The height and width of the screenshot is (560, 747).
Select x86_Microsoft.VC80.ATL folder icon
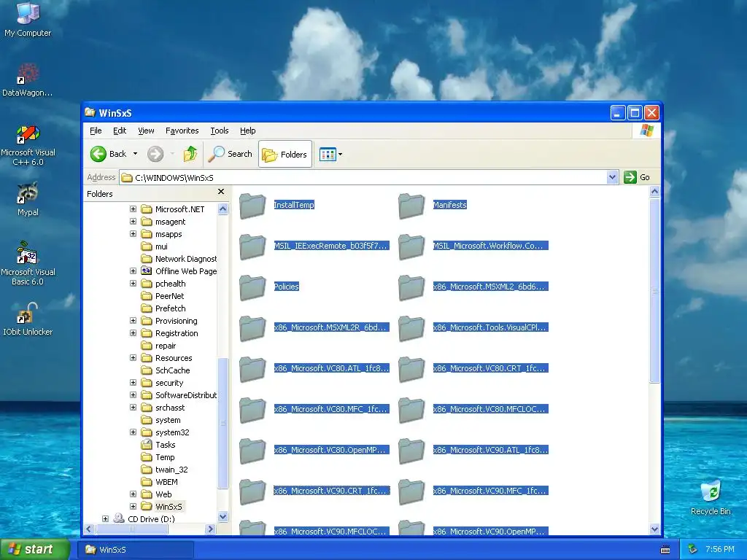pos(252,369)
